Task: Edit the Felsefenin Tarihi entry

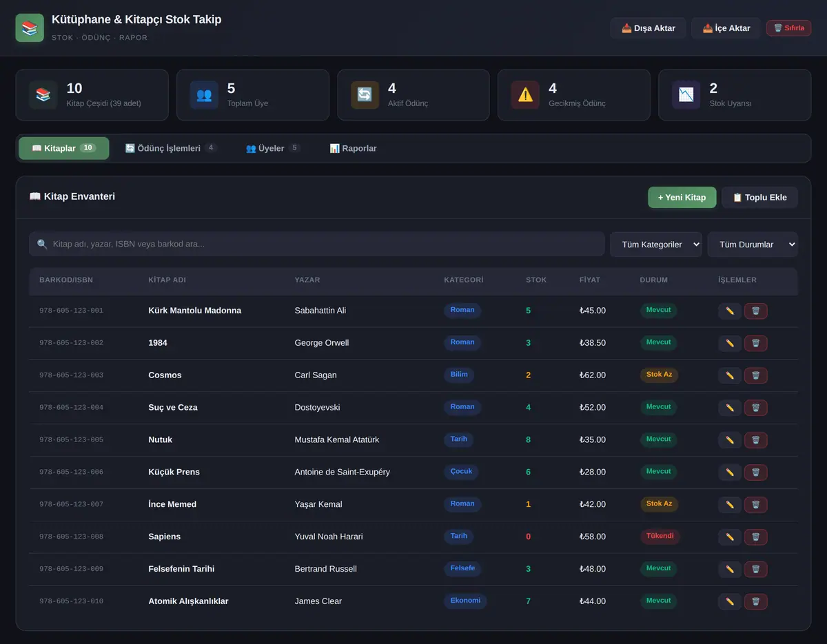Action: (x=730, y=570)
